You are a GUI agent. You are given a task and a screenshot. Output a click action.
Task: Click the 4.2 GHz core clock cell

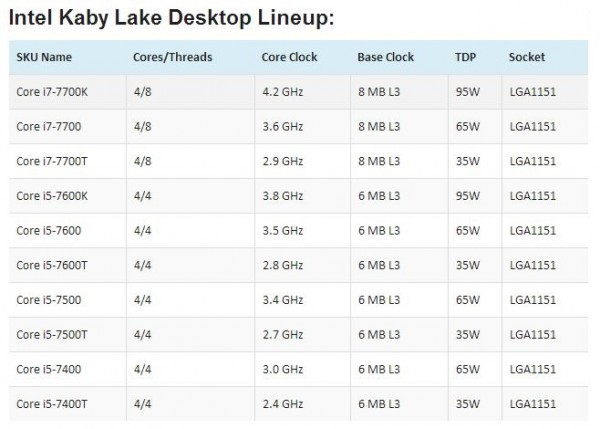281,91
